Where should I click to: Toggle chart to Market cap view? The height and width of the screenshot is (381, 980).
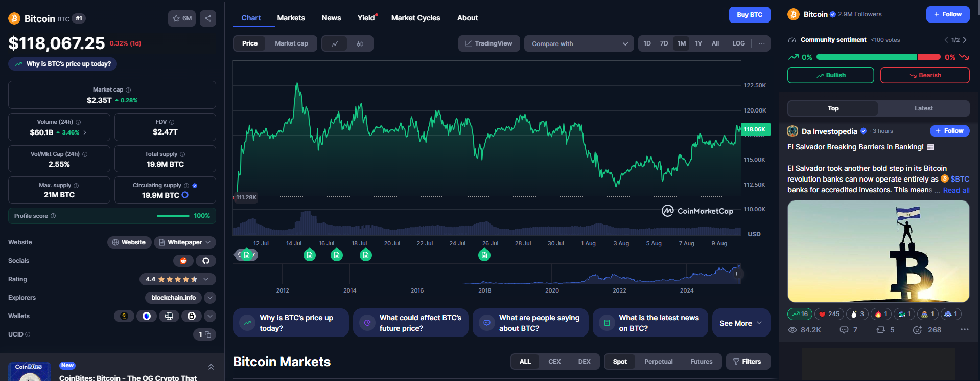[291, 43]
